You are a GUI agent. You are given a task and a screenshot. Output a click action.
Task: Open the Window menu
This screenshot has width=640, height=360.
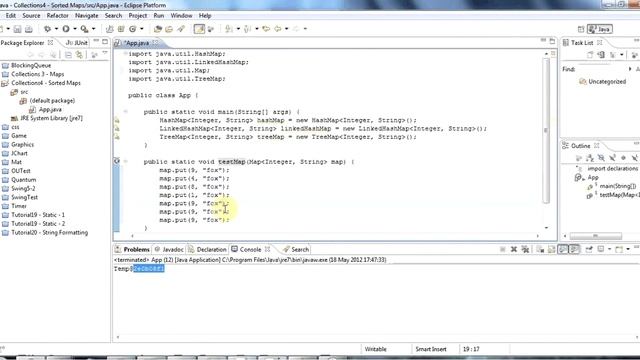tap(181, 16)
